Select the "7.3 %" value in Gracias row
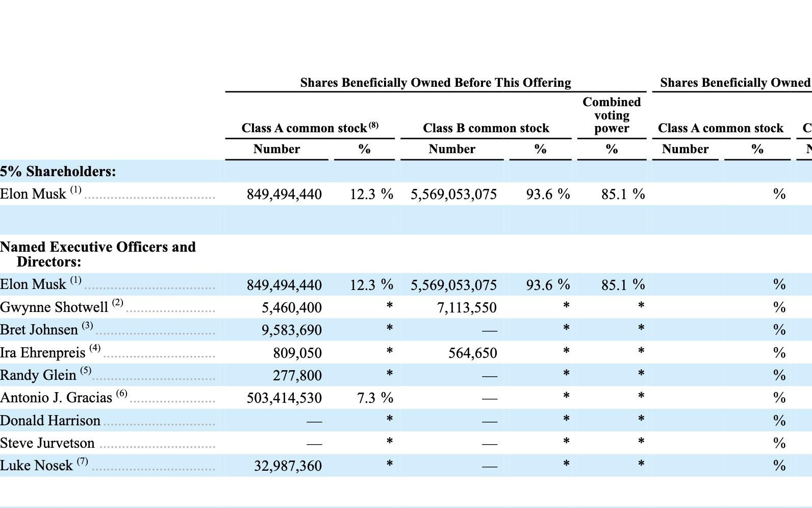 [x=375, y=398]
